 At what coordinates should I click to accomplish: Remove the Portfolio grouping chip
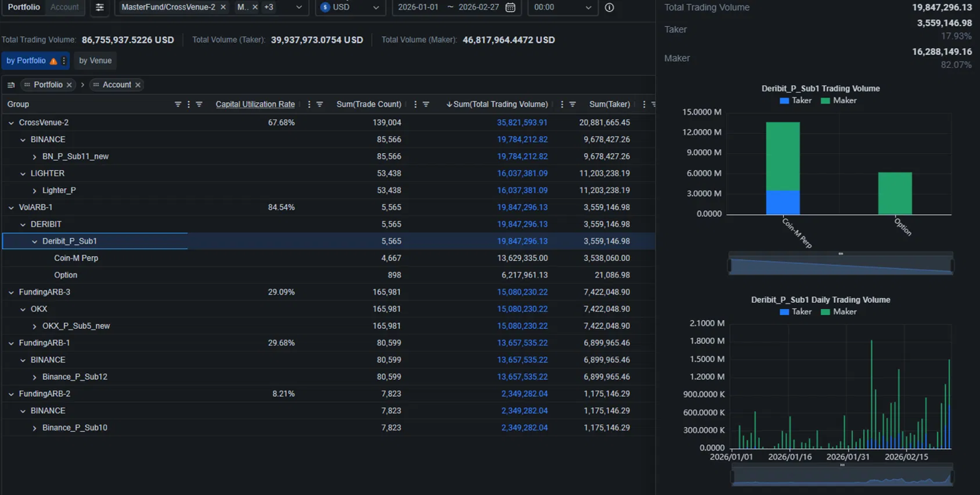pyautogui.click(x=69, y=85)
